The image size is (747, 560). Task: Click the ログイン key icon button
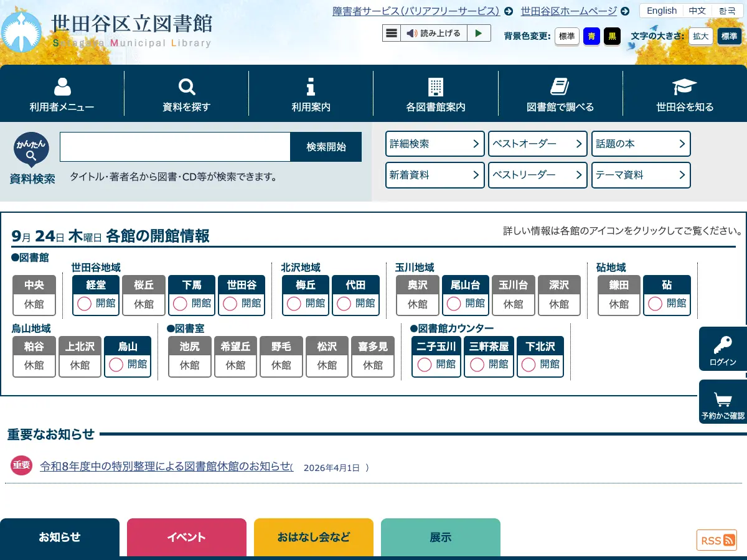(723, 349)
